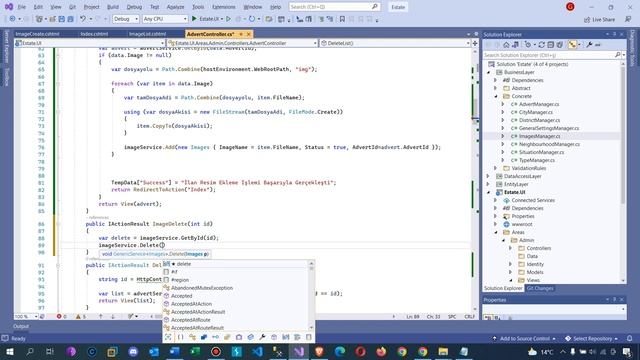This screenshot has height=360, width=640.
Task: Expand the DataAccessLayer project
Action: click(x=489, y=176)
